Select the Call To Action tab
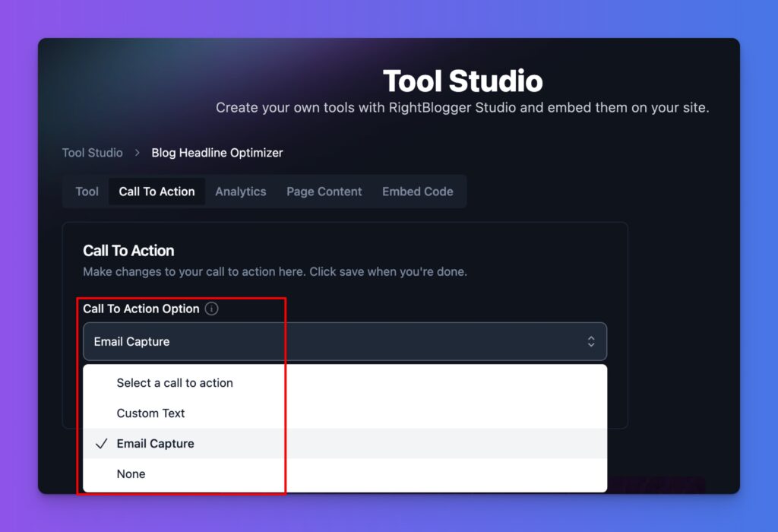The height and width of the screenshot is (532, 778). [x=157, y=191]
